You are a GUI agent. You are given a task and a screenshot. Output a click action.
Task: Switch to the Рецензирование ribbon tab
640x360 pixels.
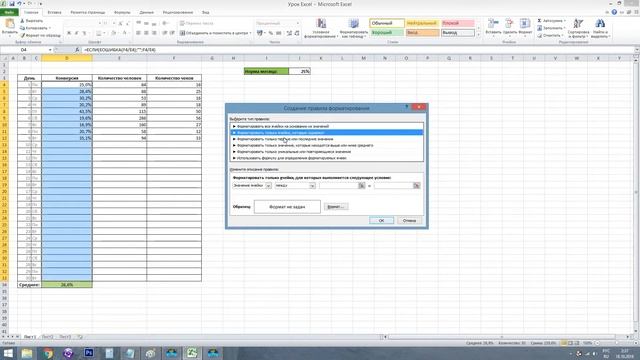[178, 13]
